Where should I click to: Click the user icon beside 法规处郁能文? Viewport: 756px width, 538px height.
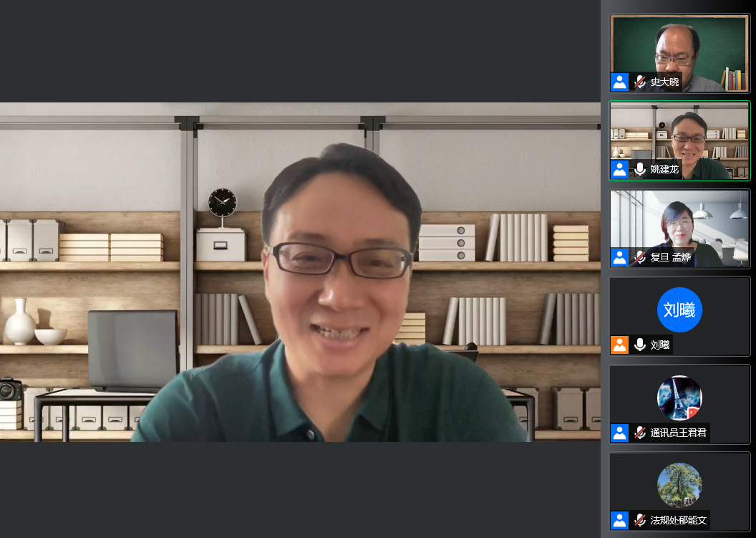click(619, 520)
